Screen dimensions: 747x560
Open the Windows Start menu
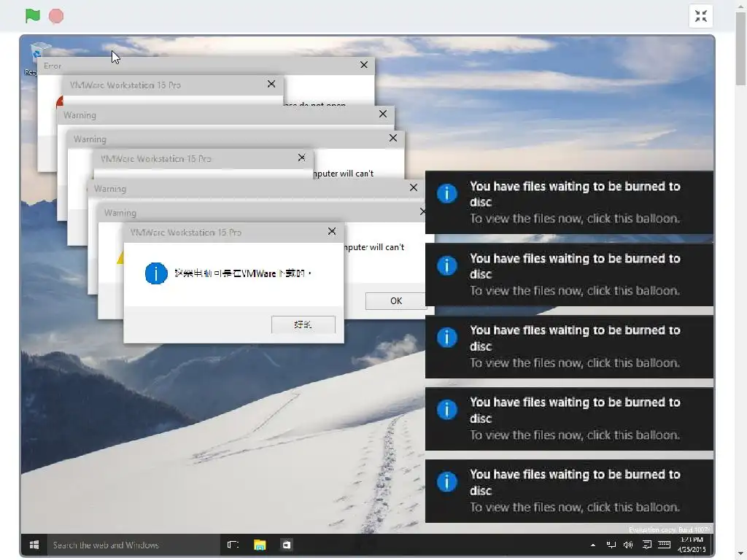tap(34, 545)
